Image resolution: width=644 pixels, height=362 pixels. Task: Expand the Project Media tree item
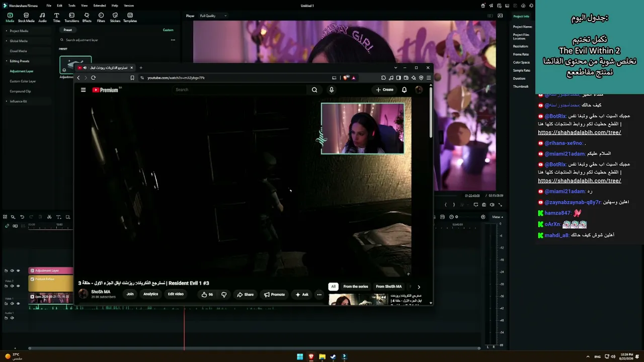point(6,31)
